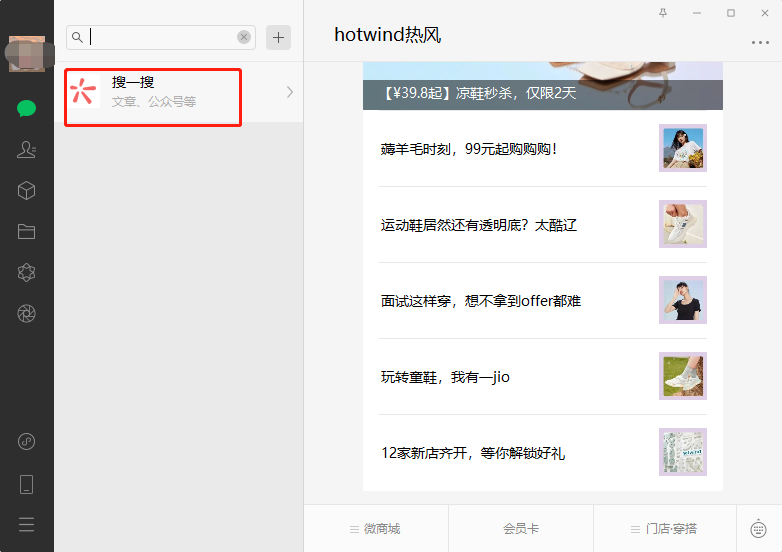
Task: Close the WeChat window
Action: coord(765,13)
